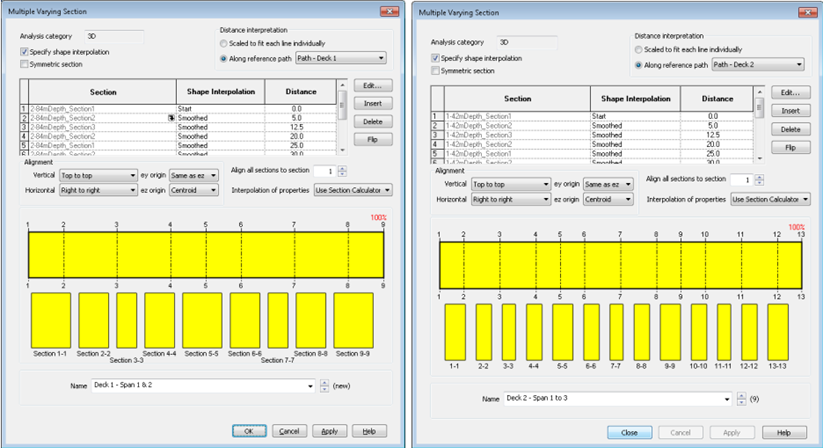Toggle Symmetric section checkbox in left dialog
The width and height of the screenshot is (823, 448).
25,64
